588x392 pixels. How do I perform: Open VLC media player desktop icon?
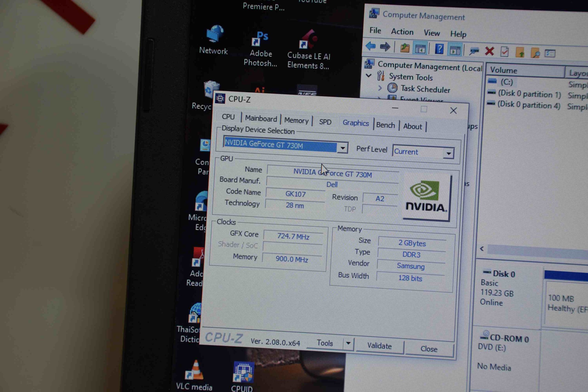[x=194, y=375]
